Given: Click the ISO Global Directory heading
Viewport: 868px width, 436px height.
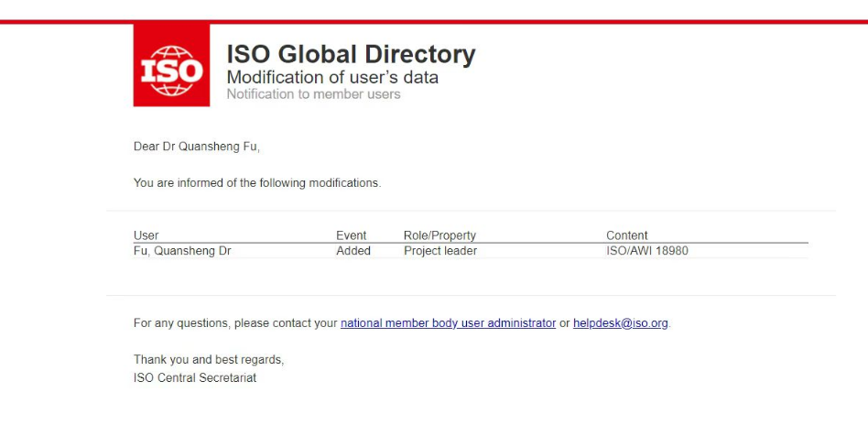Looking at the screenshot, I should (351, 54).
